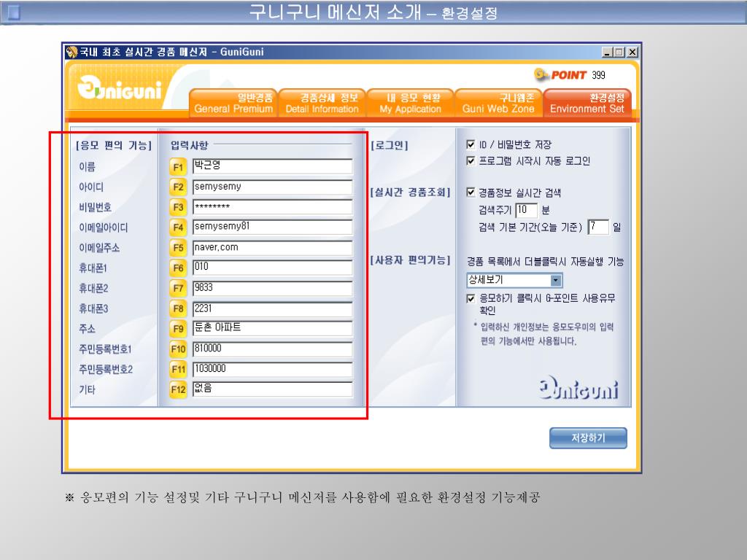
Task: Click the F1 hotkey icon beside 이름
Action: [178, 167]
